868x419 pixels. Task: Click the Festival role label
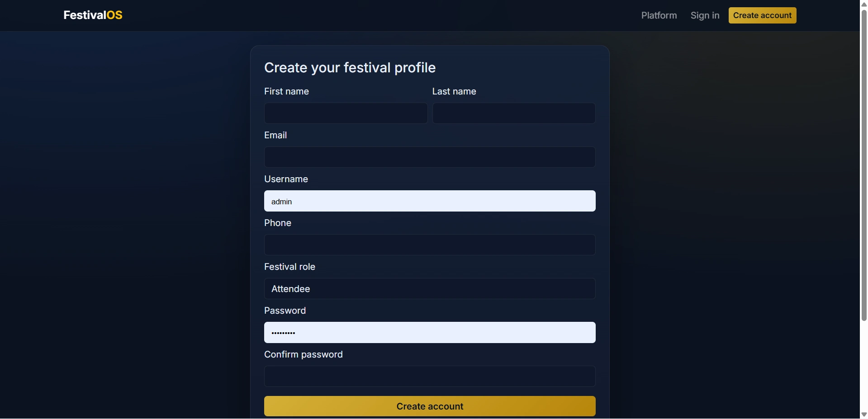289,267
